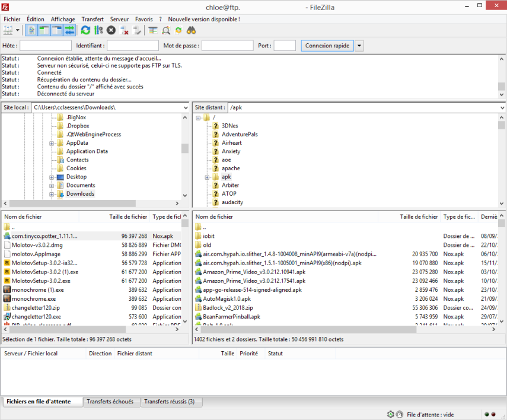Click the disconnect from server icon
Image resolution: width=507 pixels, height=420 pixels.
124,30
